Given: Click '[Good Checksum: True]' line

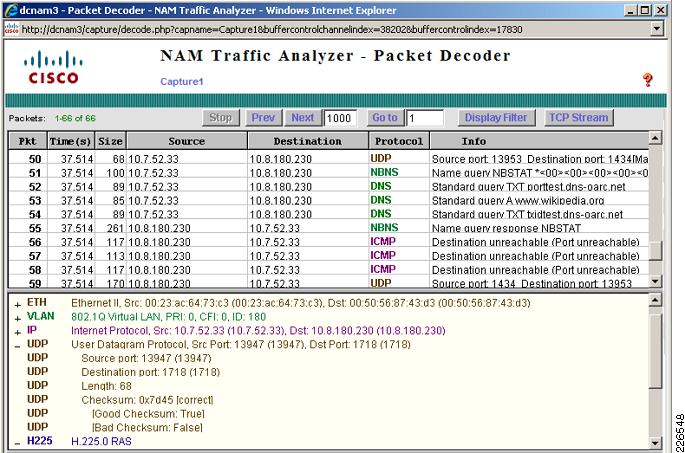Looking at the screenshot, I should (x=148, y=414).
